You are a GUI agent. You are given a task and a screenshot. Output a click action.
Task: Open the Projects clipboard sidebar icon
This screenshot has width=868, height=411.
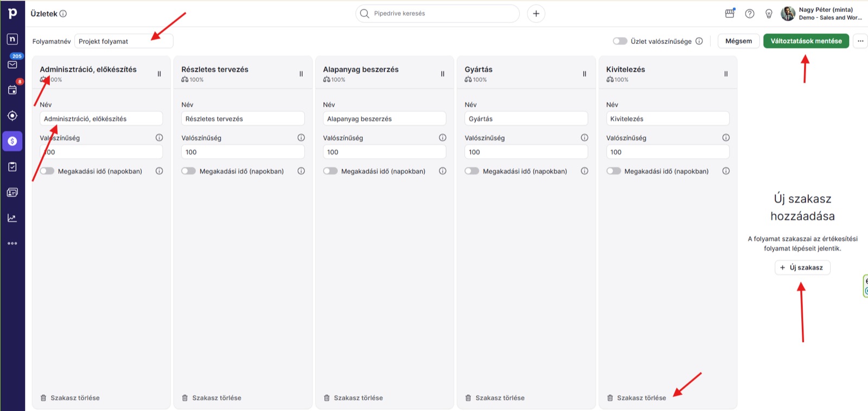[12, 166]
